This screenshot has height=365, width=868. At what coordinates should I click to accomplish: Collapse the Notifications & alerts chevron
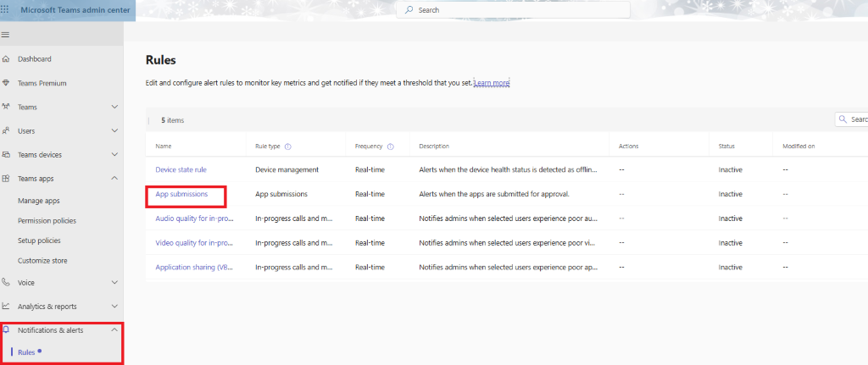(x=114, y=330)
